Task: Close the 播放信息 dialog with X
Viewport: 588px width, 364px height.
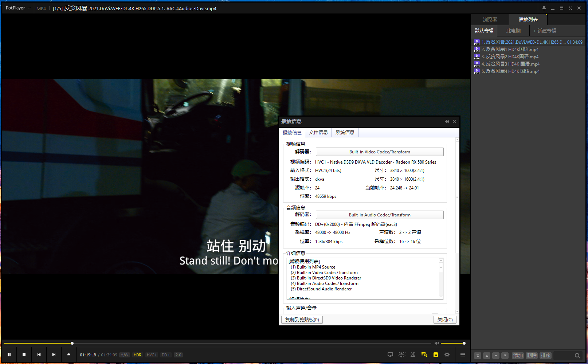Action: click(455, 121)
